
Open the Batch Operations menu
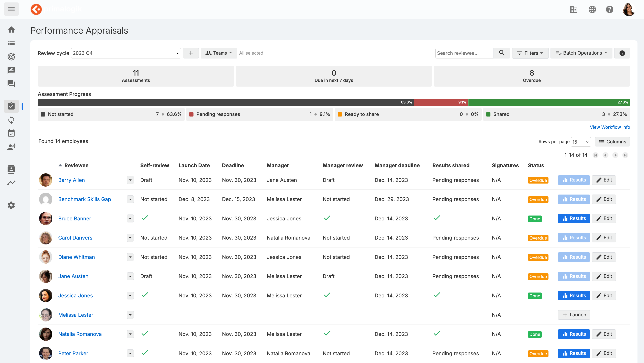[x=581, y=53]
